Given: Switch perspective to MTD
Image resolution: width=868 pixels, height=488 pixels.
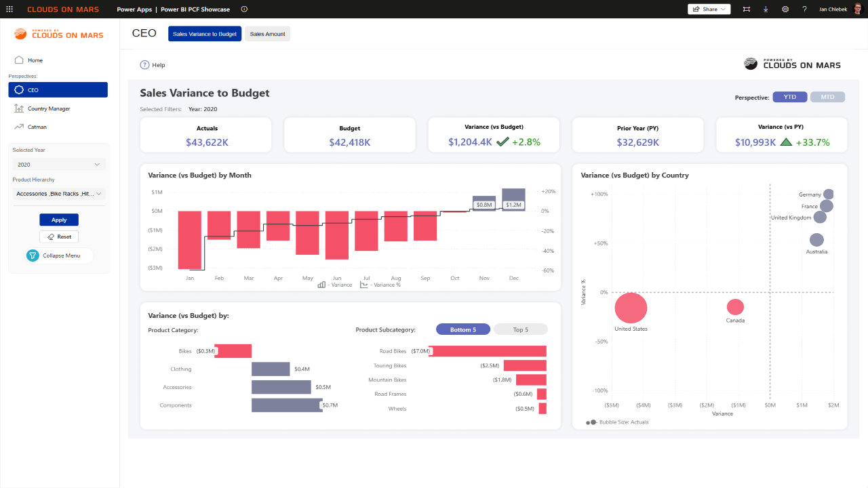Looking at the screenshot, I should tap(827, 97).
